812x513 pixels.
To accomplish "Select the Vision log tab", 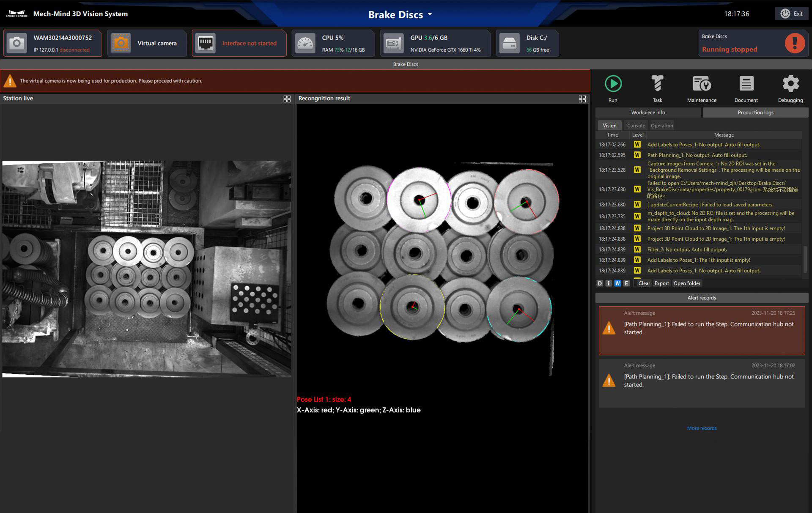I will pos(609,126).
